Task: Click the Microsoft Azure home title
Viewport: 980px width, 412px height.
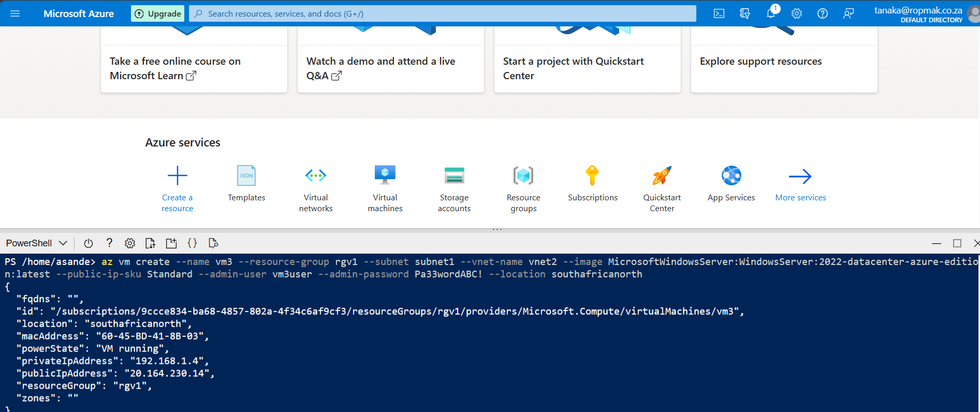Action: [x=79, y=13]
